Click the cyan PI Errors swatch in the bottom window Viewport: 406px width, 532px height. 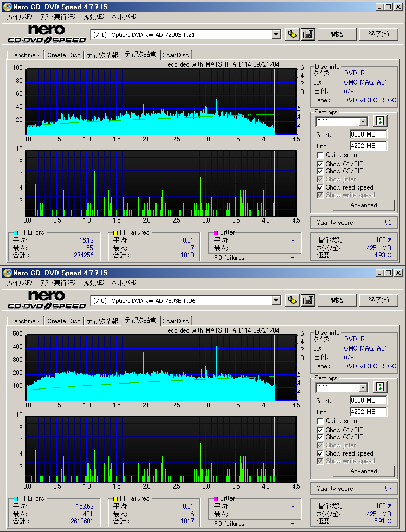pos(16,499)
